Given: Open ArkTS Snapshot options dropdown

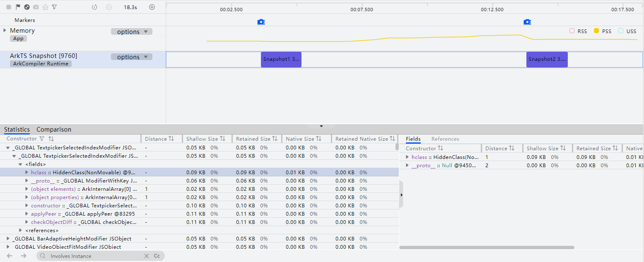Looking at the screenshot, I should [x=132, y=57].
